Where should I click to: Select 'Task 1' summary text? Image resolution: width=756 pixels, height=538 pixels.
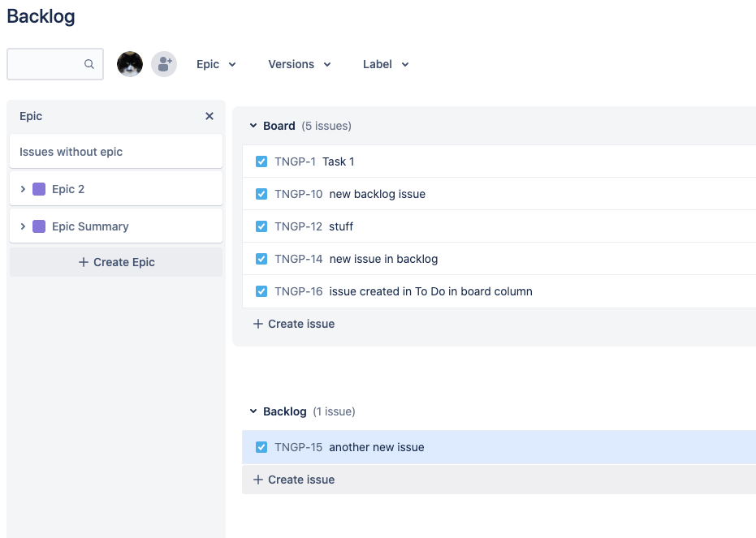339,161
